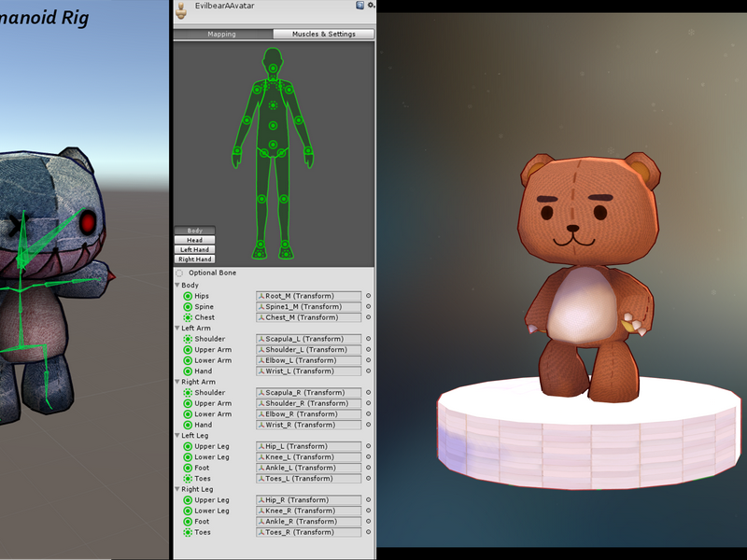Viewport: 747px width, 560px height.
Task: Click the Hips Root_M transform field
Action: tap(309, 296)
